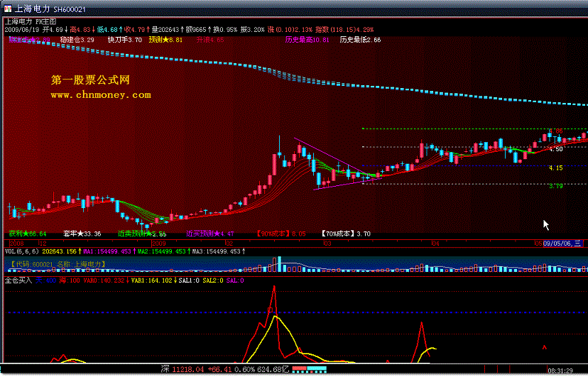Click the 02 month marker on time axis
Image resolution: width=588 pixels, height=377 pixels.
(x=229, y=244)
